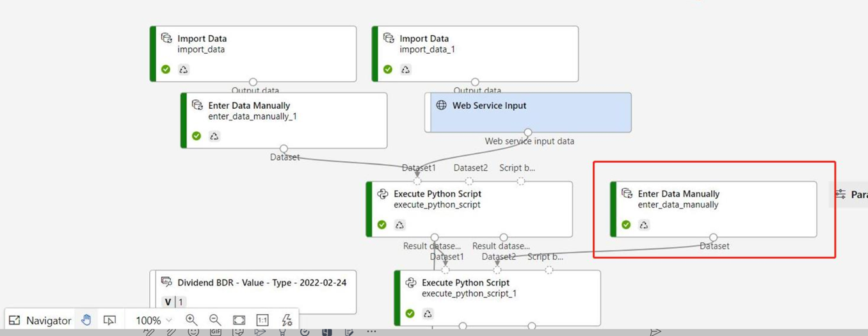Click status checkmark on execute_python_script_1

click(x=410, y=314)
